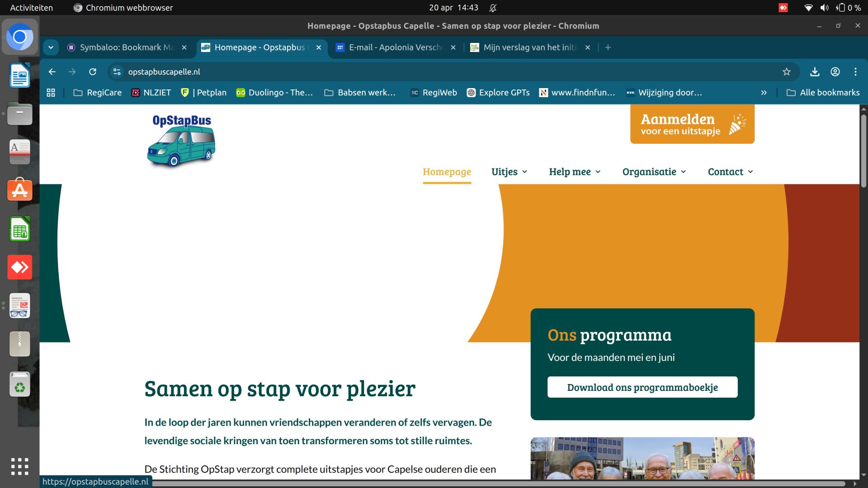868x488 pixels.
Task: Open the downloads icon in toolbar
Action: tap(815, 71)
